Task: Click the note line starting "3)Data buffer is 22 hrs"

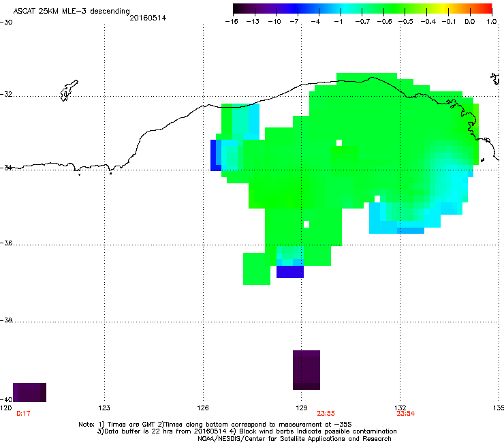Action: pyautogui.click(x=247, y=431)
